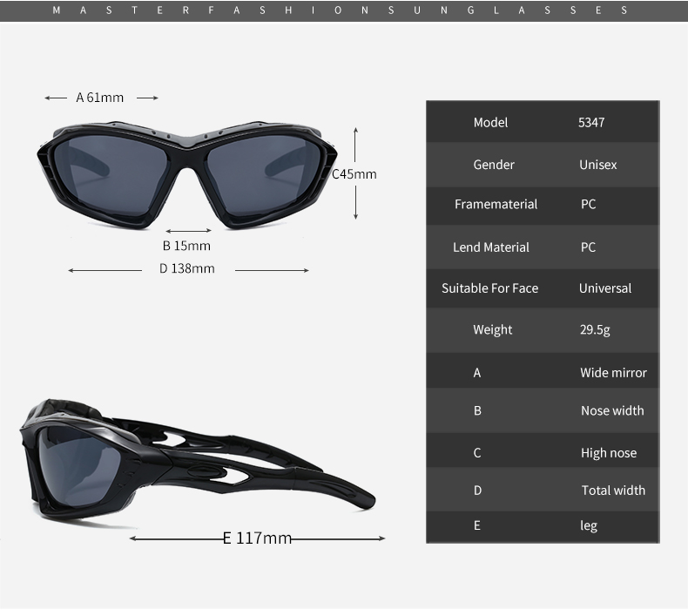Select the model number 5347
This screenshot has height=616, width=688.
[x=591, y=122]
